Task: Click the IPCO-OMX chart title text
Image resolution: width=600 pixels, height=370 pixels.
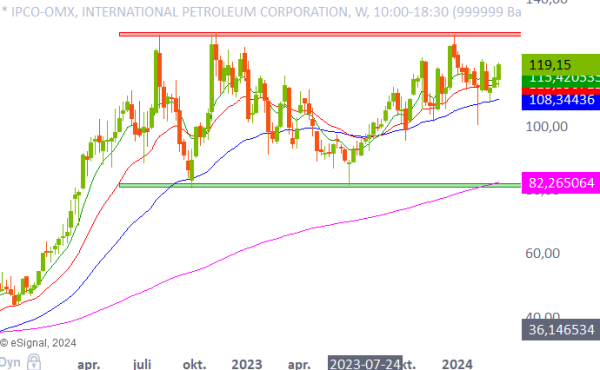Action: pos(261,12)
